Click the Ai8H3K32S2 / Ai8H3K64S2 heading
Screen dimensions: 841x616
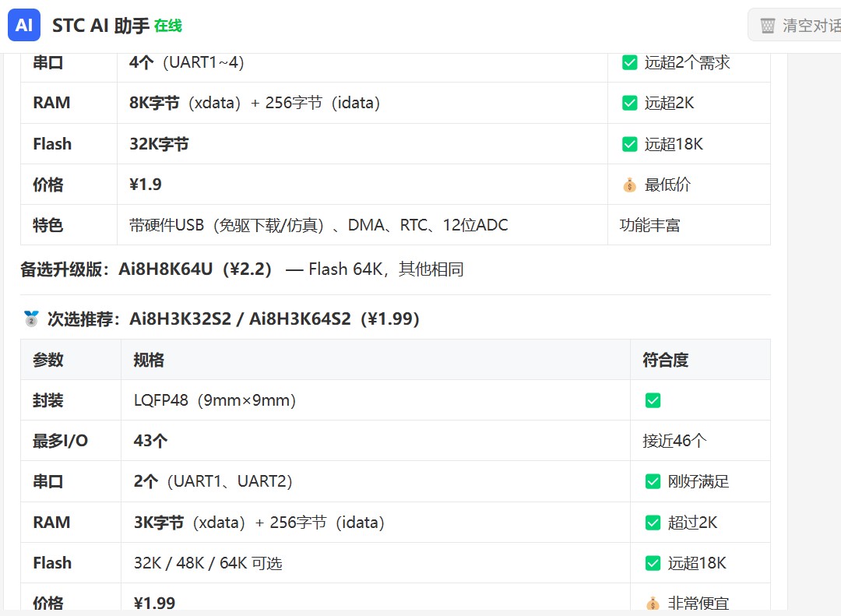tap(240, 319)
